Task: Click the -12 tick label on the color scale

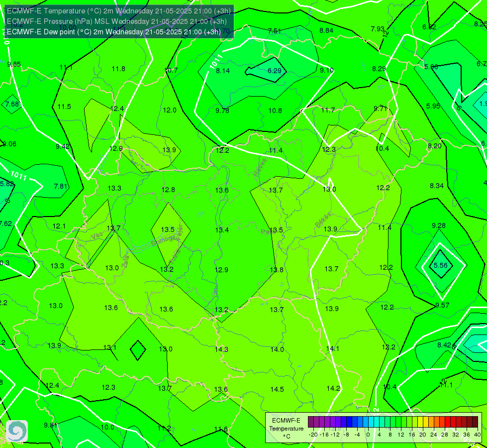Action: point(335,435)
